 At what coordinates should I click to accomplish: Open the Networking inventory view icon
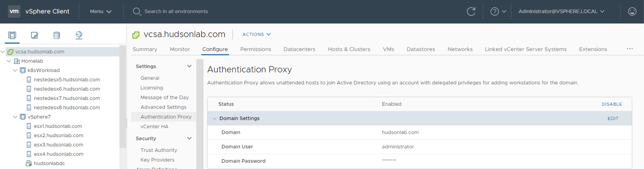79,35
